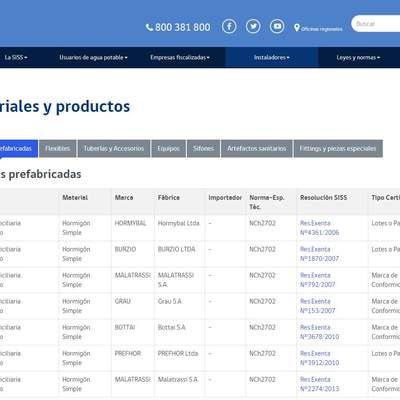
Task: Open the YouTube channel icon
Action: tap(277, 26)
